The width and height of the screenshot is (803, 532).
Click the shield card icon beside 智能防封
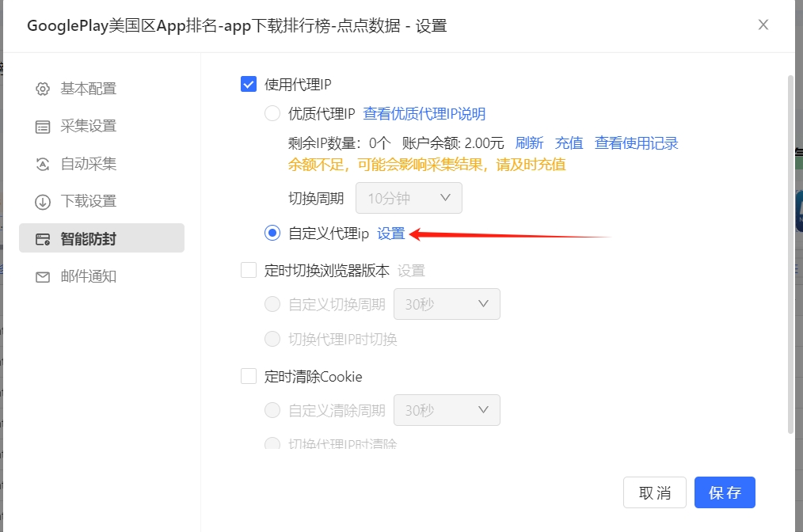coord(43,239)
